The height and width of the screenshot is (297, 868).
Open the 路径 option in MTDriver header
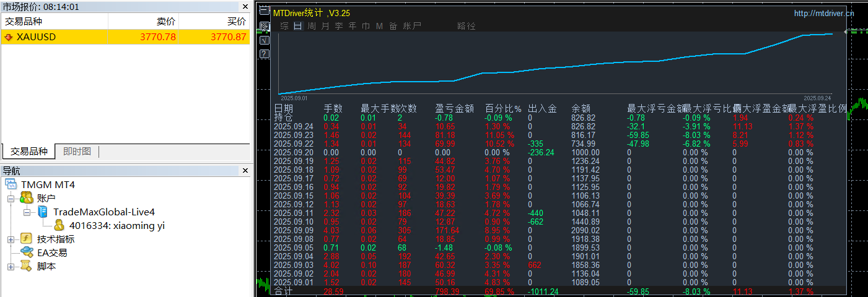pos(466,26)
